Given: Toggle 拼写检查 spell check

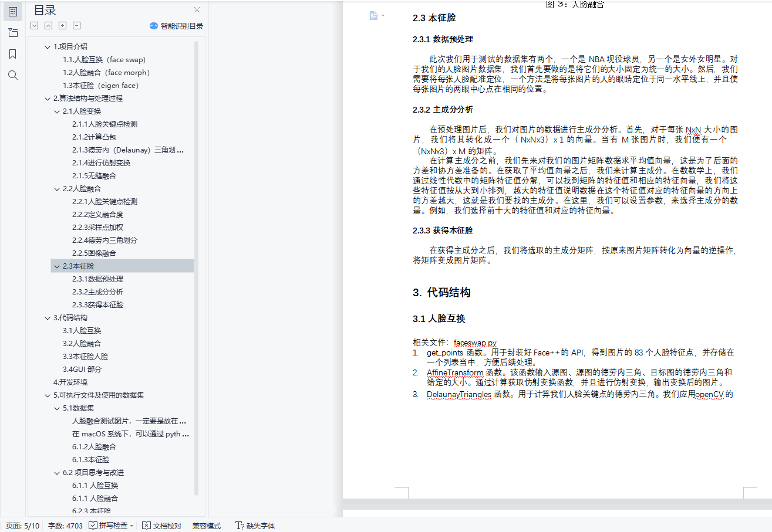Looking at the screenshot, I should point(108,526).
